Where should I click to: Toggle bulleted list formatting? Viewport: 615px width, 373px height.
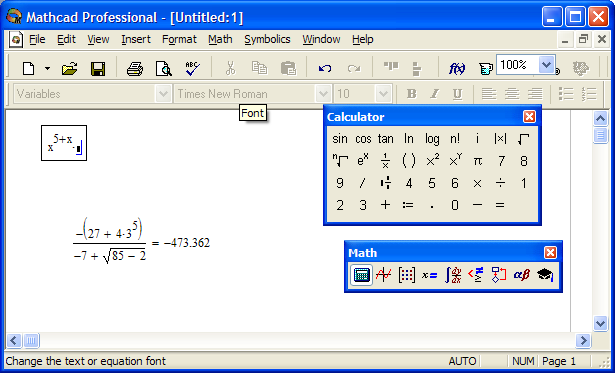566,94
